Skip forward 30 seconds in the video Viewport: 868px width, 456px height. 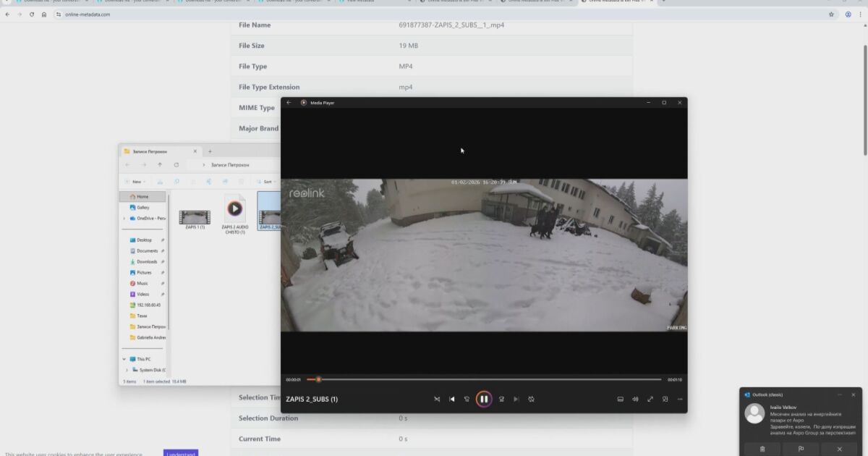click(x=501, y=399)
